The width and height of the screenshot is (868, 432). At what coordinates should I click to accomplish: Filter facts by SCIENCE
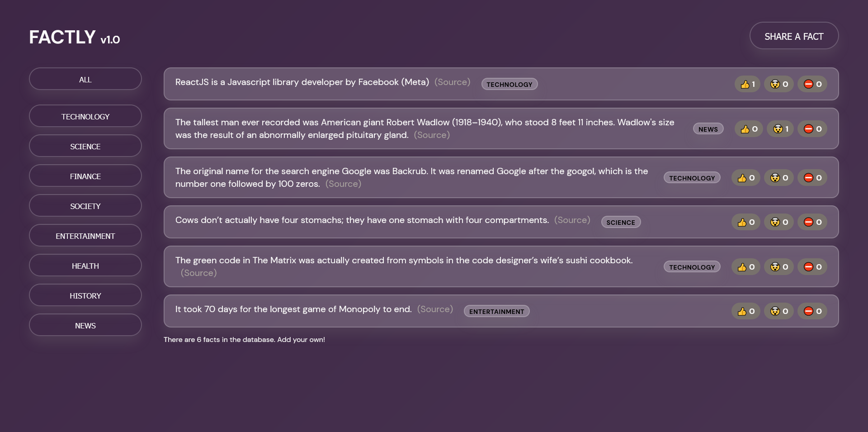[85, 146]
